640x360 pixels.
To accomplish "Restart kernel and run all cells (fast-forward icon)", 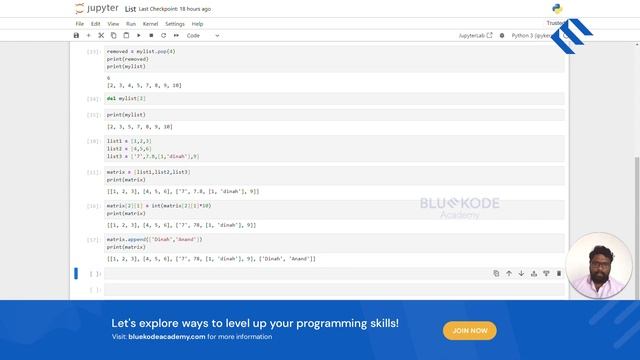I will pos(176,36).
